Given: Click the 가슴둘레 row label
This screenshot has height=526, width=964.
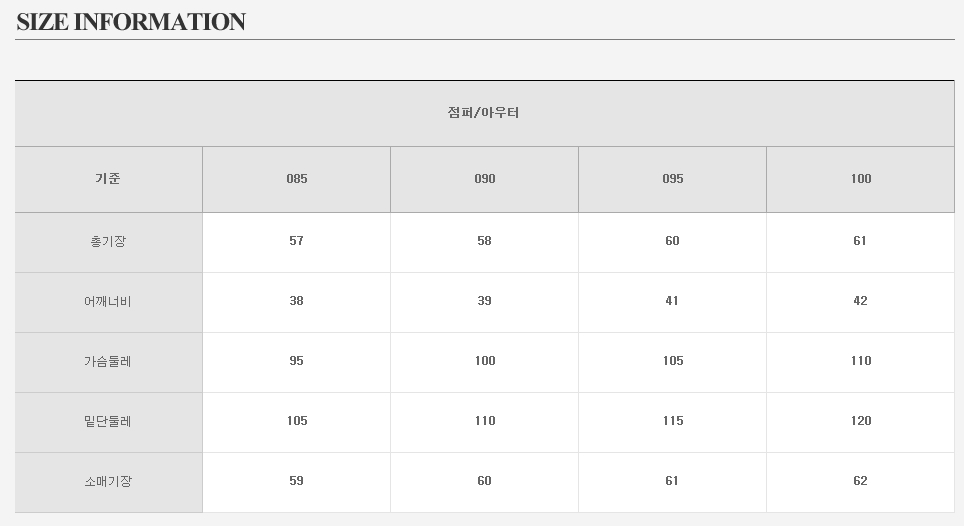Looking at the screenshot, I should 108,361.
